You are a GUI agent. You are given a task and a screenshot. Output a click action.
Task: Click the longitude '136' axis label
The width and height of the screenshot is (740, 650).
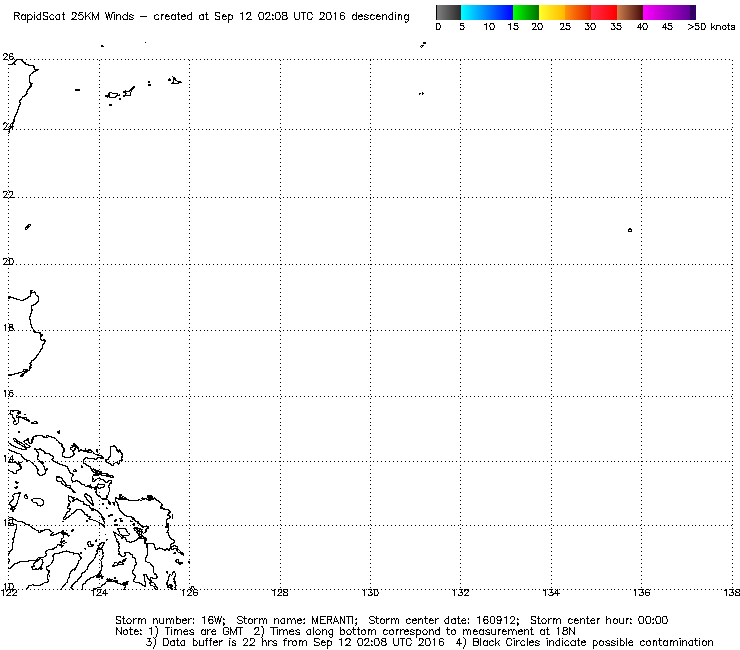(641, 592)
